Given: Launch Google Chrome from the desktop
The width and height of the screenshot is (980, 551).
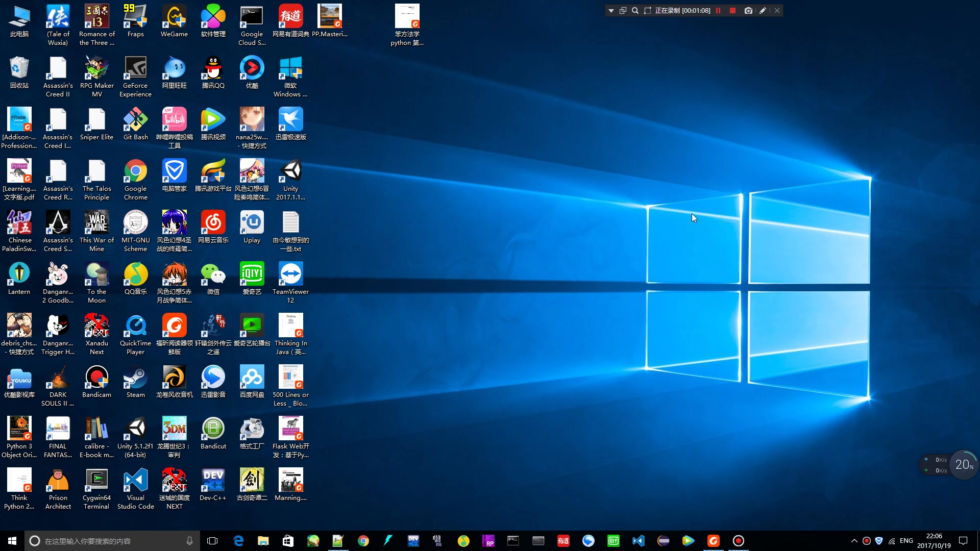Looking at the screenshot, I should pyautogui.click(x=135, y=180).
